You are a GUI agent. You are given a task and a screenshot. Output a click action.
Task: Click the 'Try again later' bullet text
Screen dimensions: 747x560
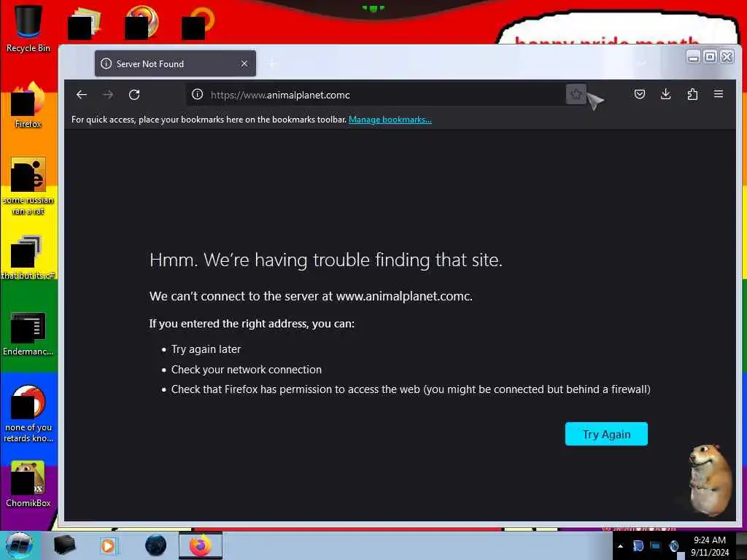coord(206,349)
